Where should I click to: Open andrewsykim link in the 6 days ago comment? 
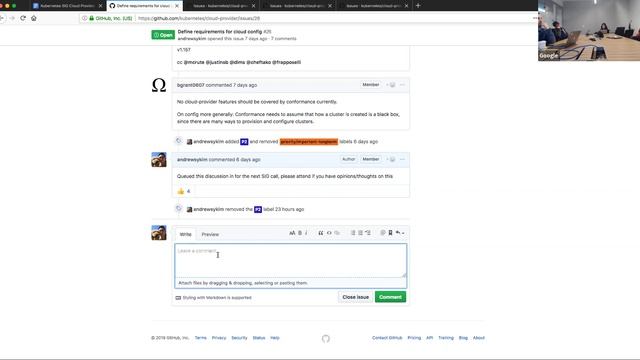[x=192, y=160]
